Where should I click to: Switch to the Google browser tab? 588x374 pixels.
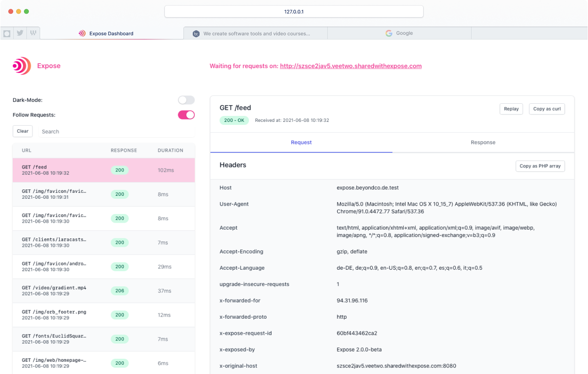pyautogui.click(x=399, y=33)
